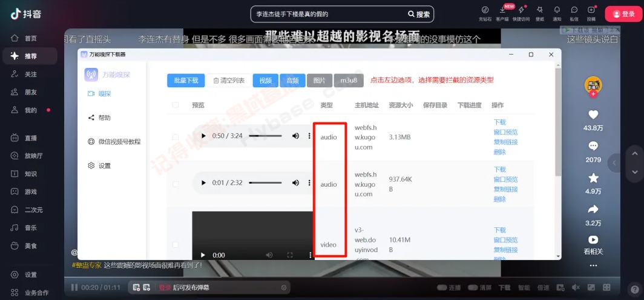Click the red 登录 login button

click(x=624, y=14)
